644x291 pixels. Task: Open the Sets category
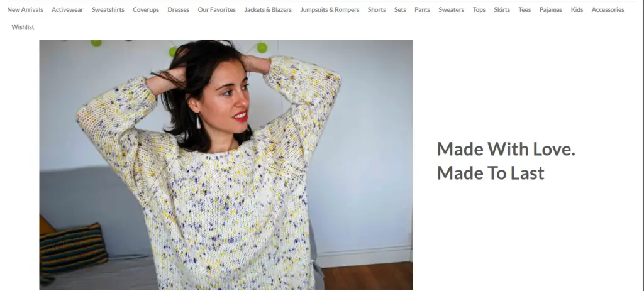pos(400,10)
